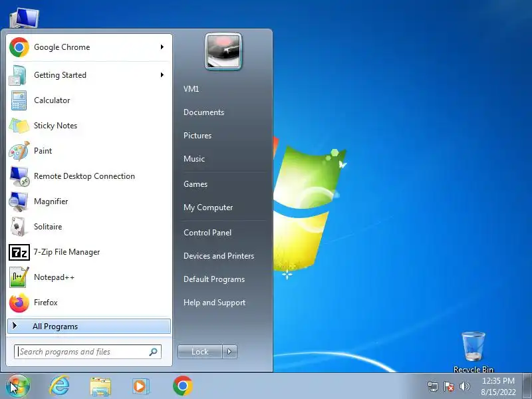The height and width of the screenshot is (399, 532).
Task: Open the shutdown options arrow beside Lock
Action: (229, 352)
